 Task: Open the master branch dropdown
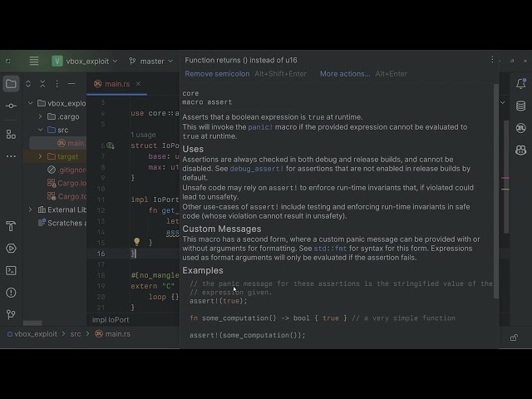(151, 61)
